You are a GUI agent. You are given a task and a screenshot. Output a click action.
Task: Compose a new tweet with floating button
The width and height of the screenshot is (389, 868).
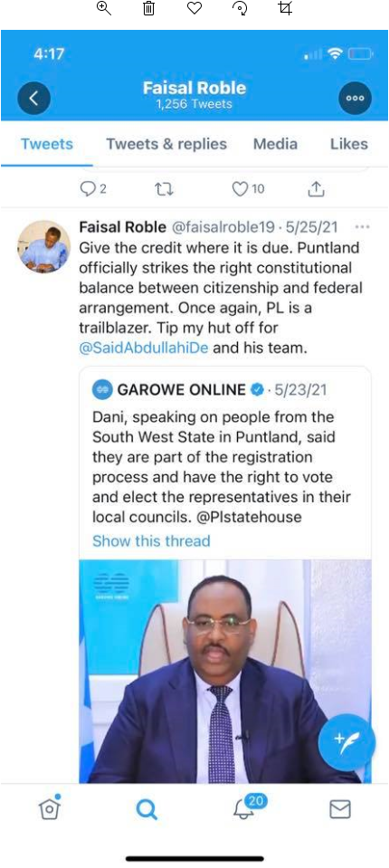pyautogui.click(x=347, y=742)
